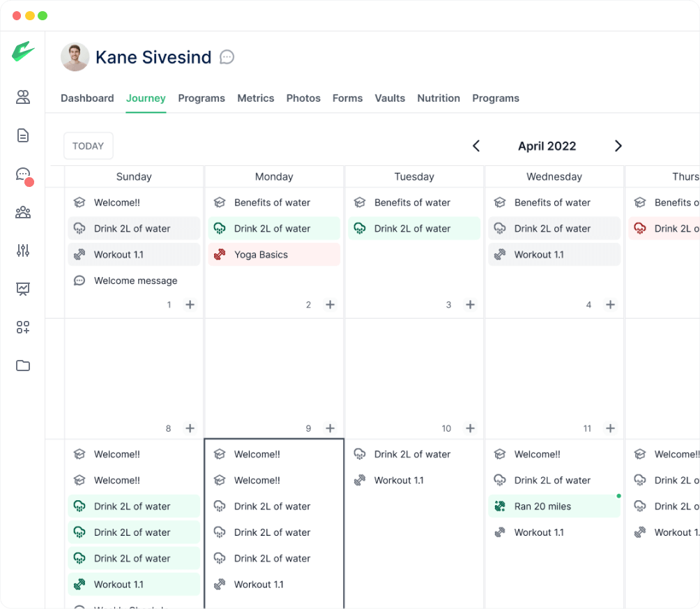Go to previous month using left chevron
700x609 pixels.
coord(476,146)
